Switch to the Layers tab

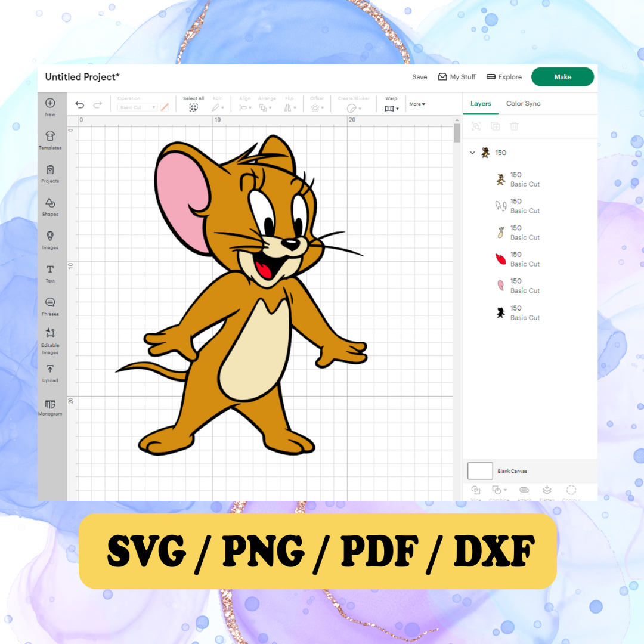481,104
